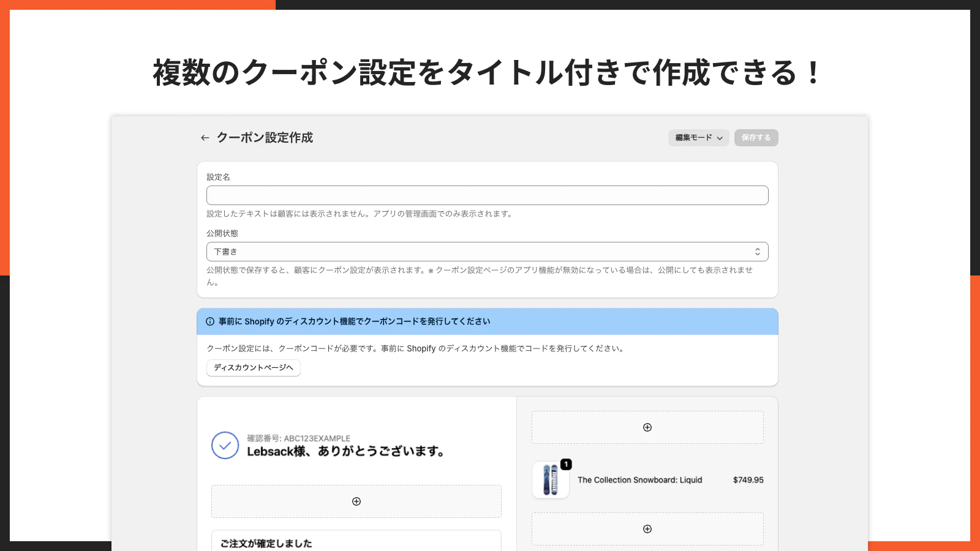The image size is (980, 551).
Task: Add block above the snowboard product row
Action: click(x=647, y=427)
